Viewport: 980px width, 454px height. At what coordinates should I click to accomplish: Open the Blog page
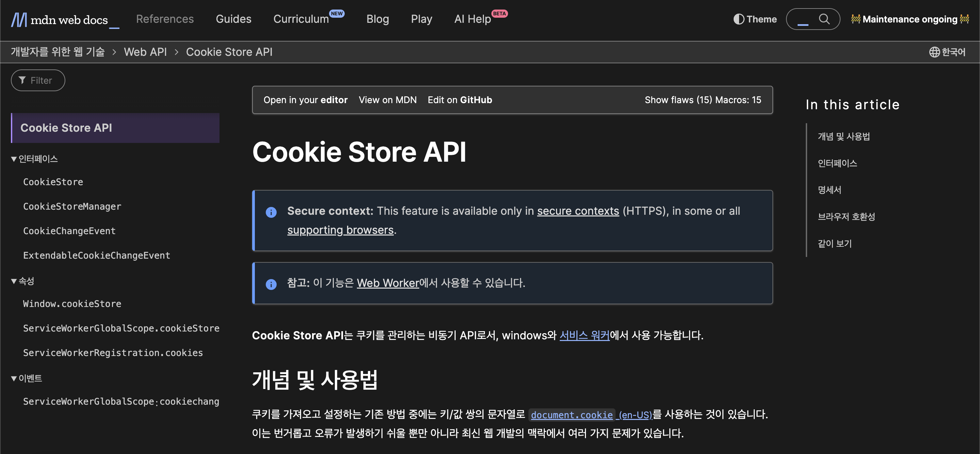[377, 19]
